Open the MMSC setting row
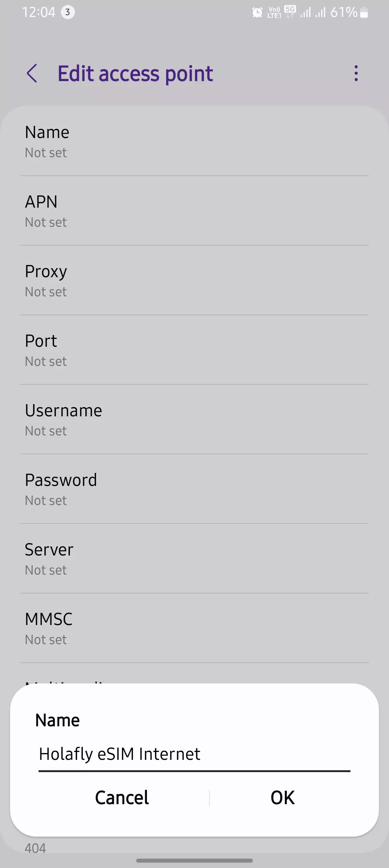 pyautogui.click(x=194, y=629)
